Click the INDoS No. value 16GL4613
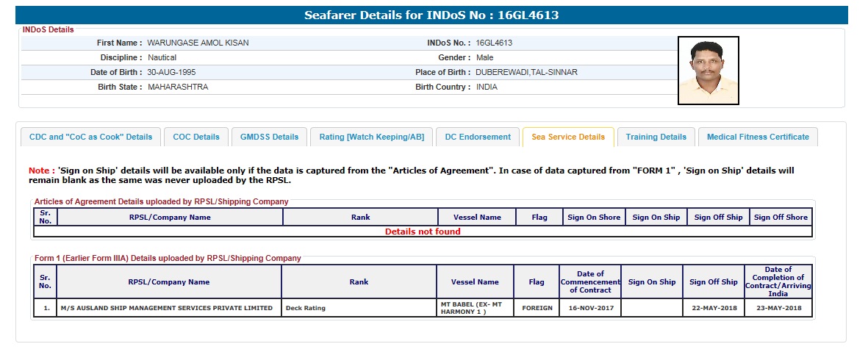868x355 pixels. coord(494,43)
